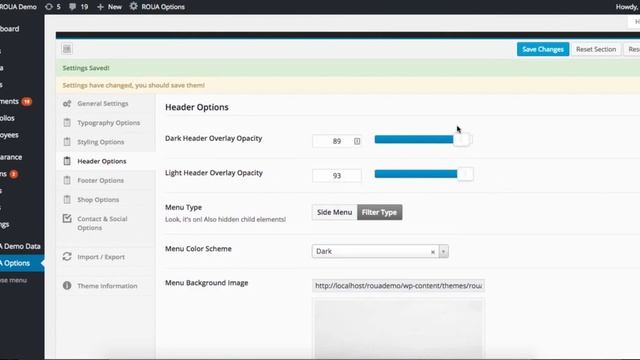640x360 pixels.
Task: Click the 'Settings Saved!' notice text
Action: click(x=86, y=68)
